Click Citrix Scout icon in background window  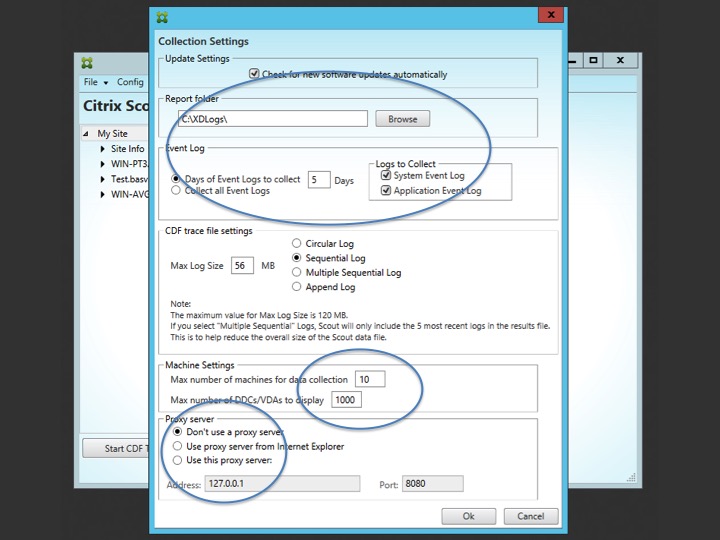point(87,63)
